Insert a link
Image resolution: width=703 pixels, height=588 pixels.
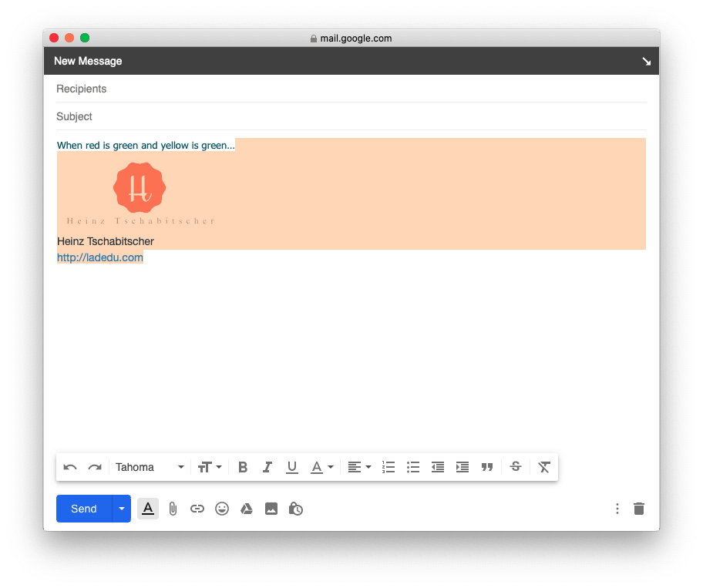tap(197, 509)
